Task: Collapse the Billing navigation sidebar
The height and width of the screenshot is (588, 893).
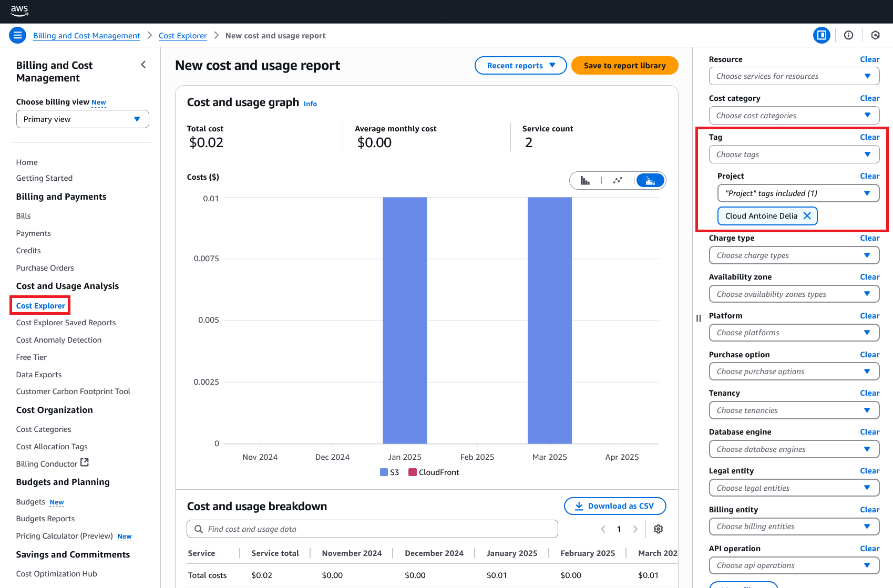Action: (143, 65)
